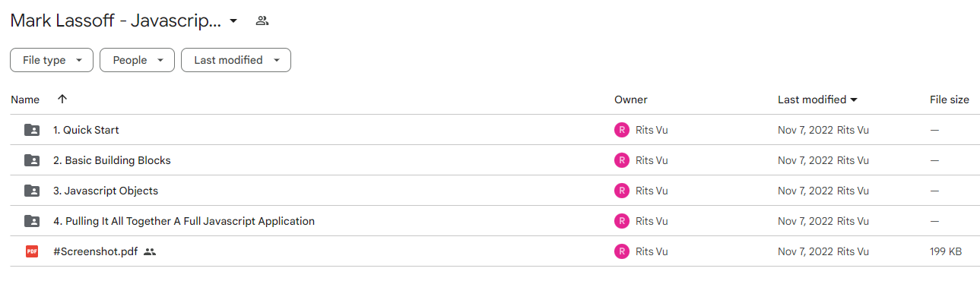This screenshot has height=281, width=980.
Task: Click the shared folder icon for 1. Quick Start
Action: [31, 130]
